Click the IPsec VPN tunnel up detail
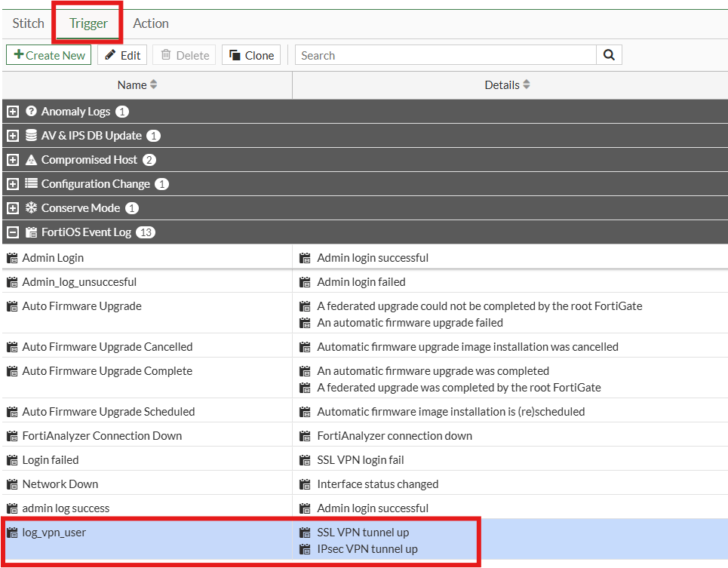Image resolution: width=728 pixels, height=568 pixels. click(x=367, y=549)
